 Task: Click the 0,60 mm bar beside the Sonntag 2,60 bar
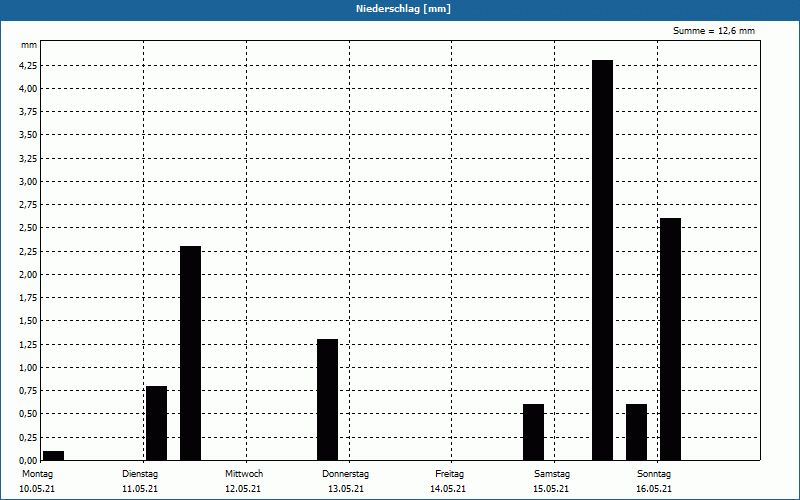(637, 432)
